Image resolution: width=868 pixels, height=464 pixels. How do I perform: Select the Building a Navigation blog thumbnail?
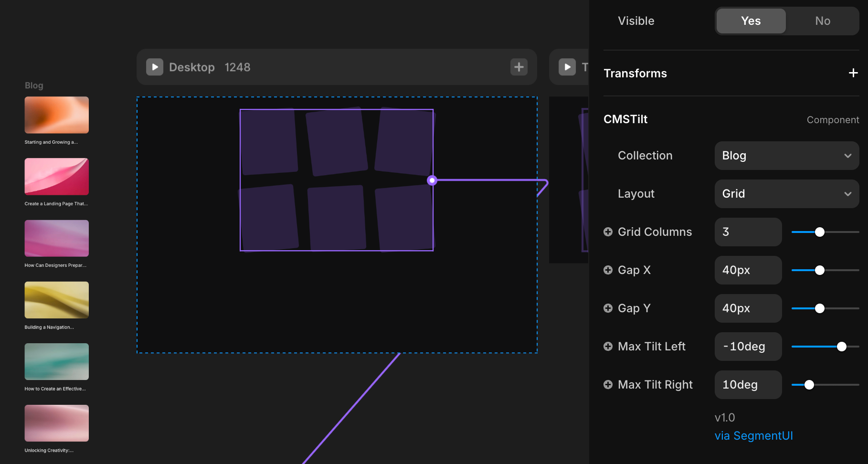tap(57, 300)
